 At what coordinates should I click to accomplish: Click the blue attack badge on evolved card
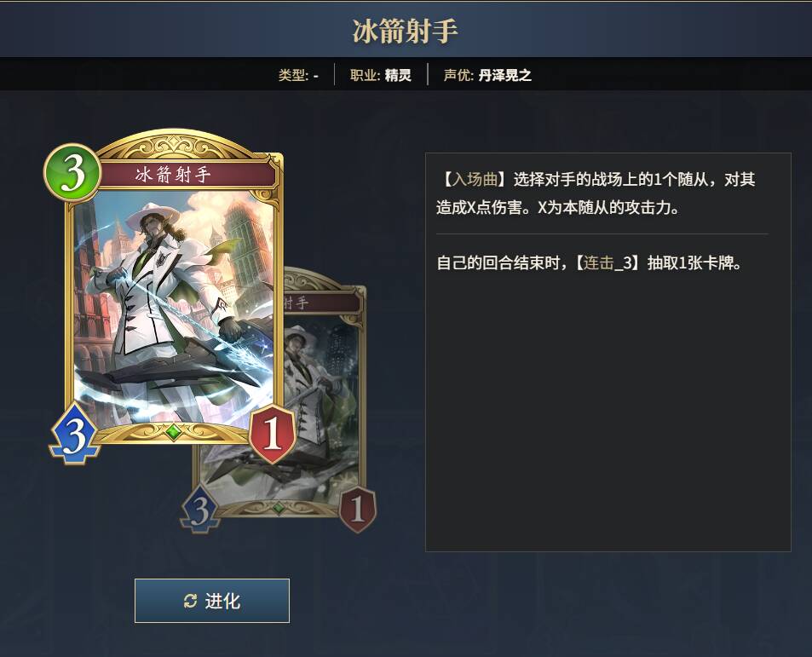coord(200,510)
